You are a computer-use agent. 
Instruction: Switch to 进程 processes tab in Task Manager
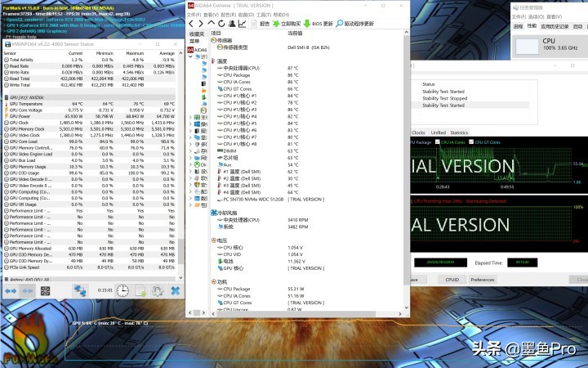click(518, 26)
